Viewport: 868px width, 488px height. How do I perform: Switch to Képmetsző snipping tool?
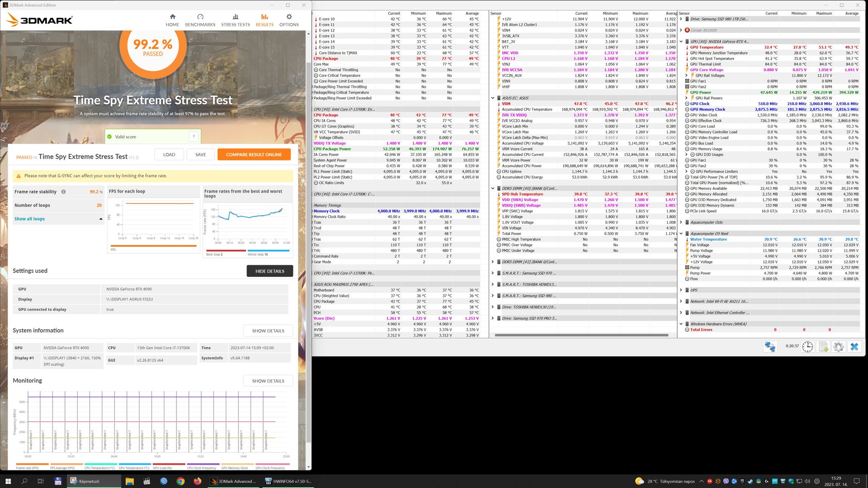click(x=94, y=481)
